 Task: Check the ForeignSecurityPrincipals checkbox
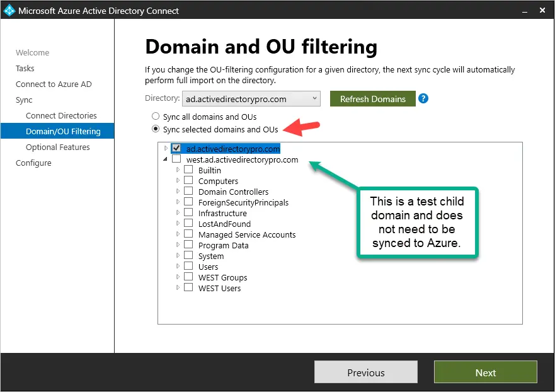click(188, 202)
